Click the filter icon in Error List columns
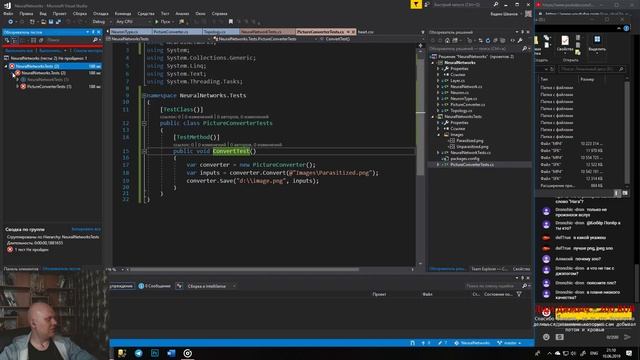The width and height of the screenshot is (640, 360). click(x=519, y=294)
